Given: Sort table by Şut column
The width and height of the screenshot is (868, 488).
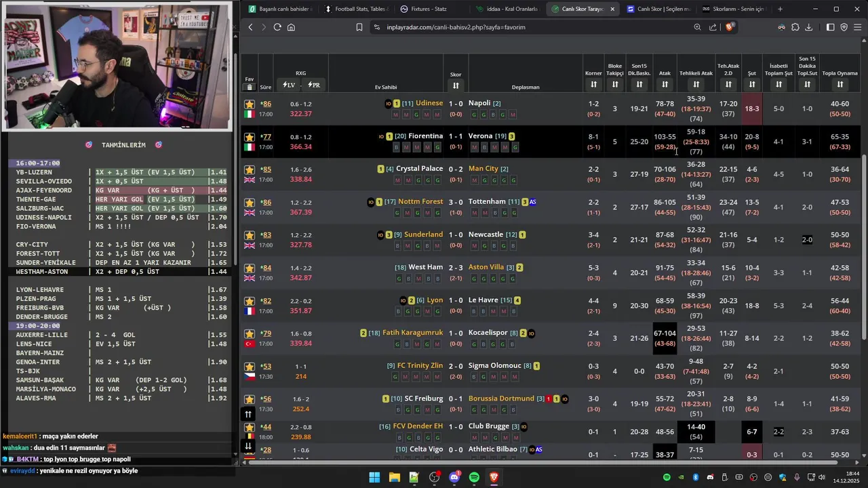Looking at the screenshot, I should pyautogui.click(x=752, y=85).
